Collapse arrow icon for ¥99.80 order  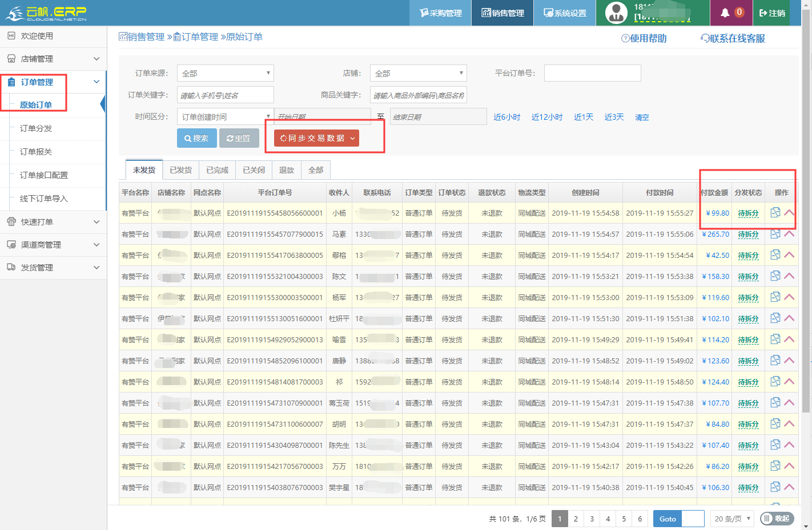(789, 212)
